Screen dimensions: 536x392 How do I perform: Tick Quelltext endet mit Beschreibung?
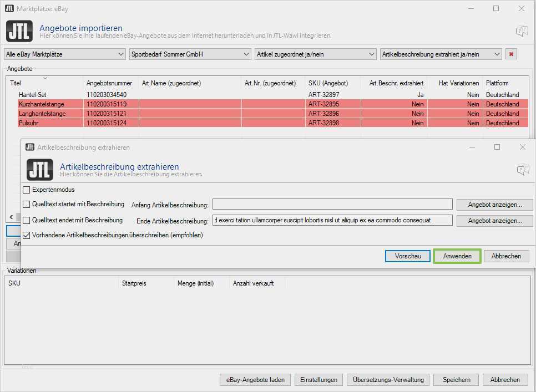(26, 220)
